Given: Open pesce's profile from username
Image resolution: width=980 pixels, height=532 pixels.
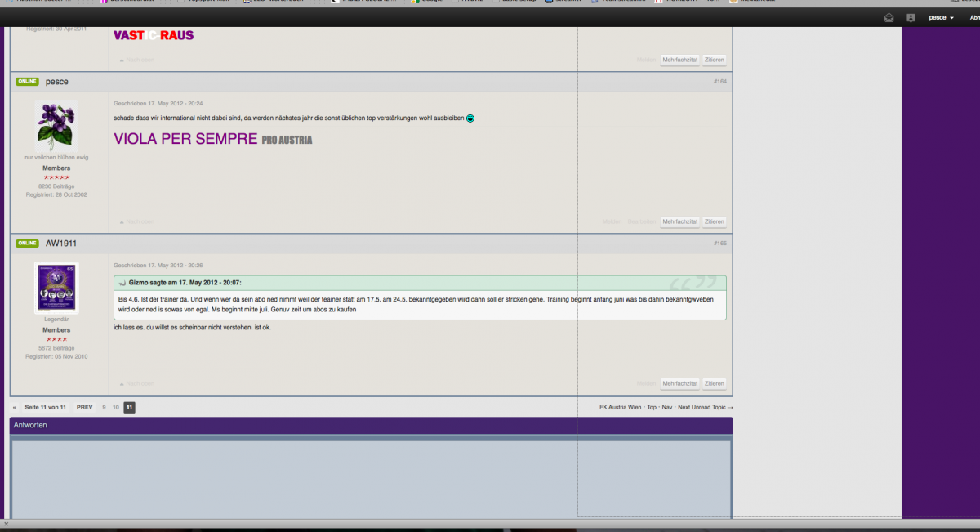Looking at the screenshot, I should [x=57, y=82].
